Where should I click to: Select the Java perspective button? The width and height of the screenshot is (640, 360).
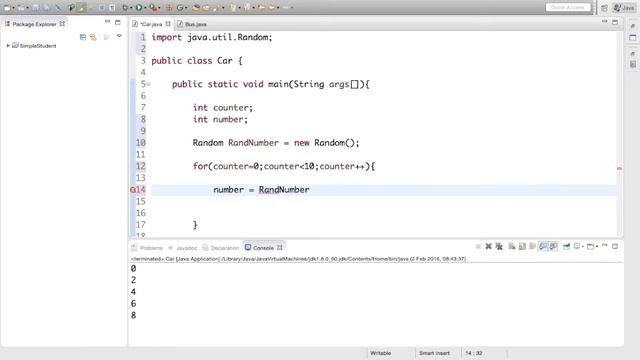(624, 8)
